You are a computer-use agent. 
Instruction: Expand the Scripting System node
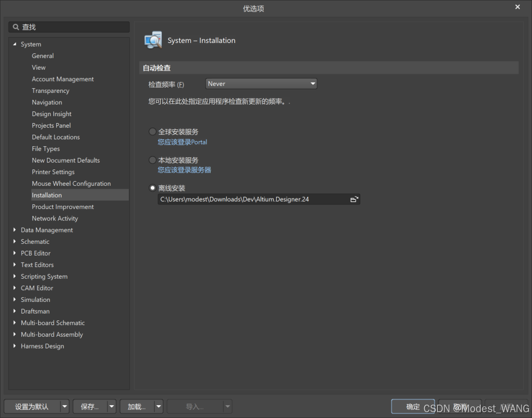[15, 276]
